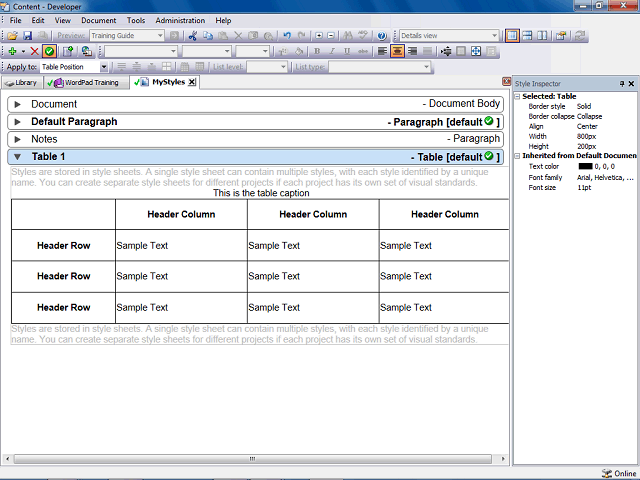Add a new style with green plus
This screenshot has width=640, height=480.
pos(12,51)
